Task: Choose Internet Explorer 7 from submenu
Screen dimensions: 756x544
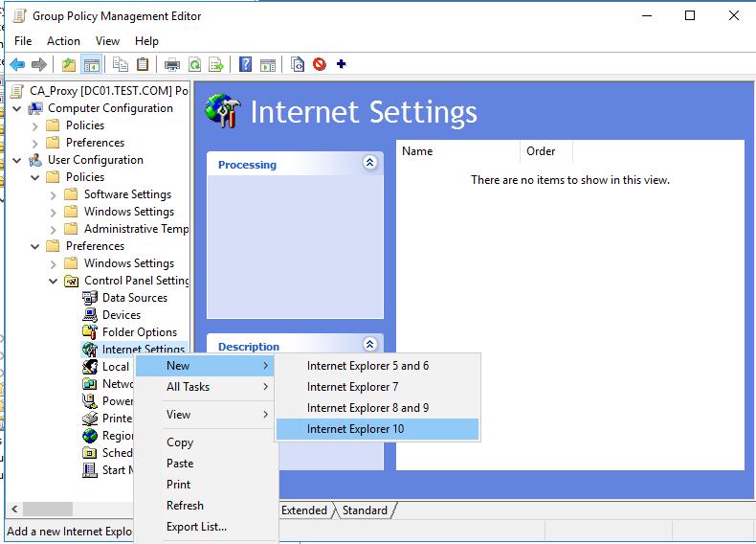Action: point(377,387)
